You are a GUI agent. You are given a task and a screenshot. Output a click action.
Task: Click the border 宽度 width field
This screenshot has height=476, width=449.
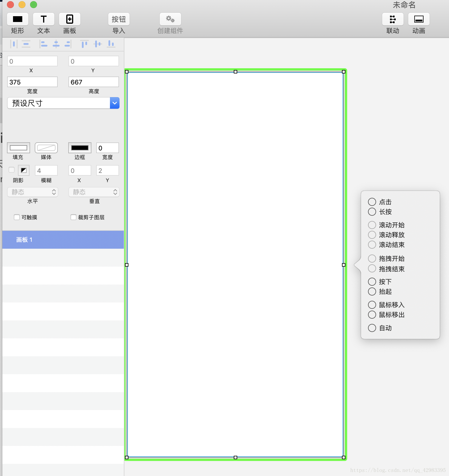(x=108, y=148)
